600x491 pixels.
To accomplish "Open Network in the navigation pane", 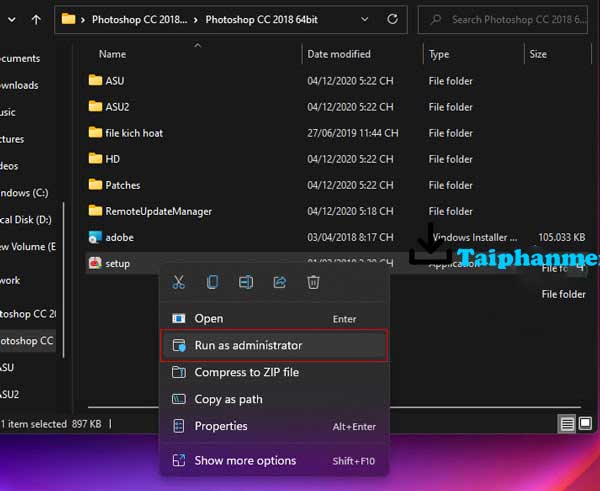I will [x=10, y=280].
